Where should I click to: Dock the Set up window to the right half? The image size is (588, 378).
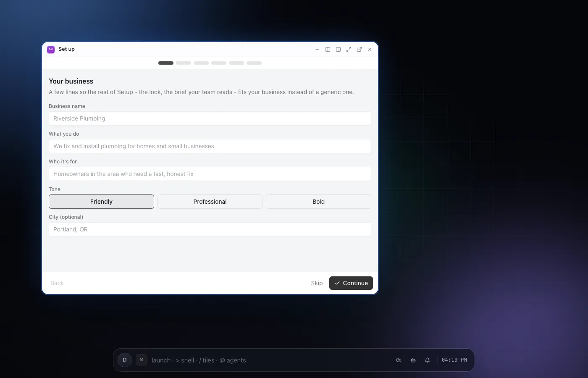(338, 49)
